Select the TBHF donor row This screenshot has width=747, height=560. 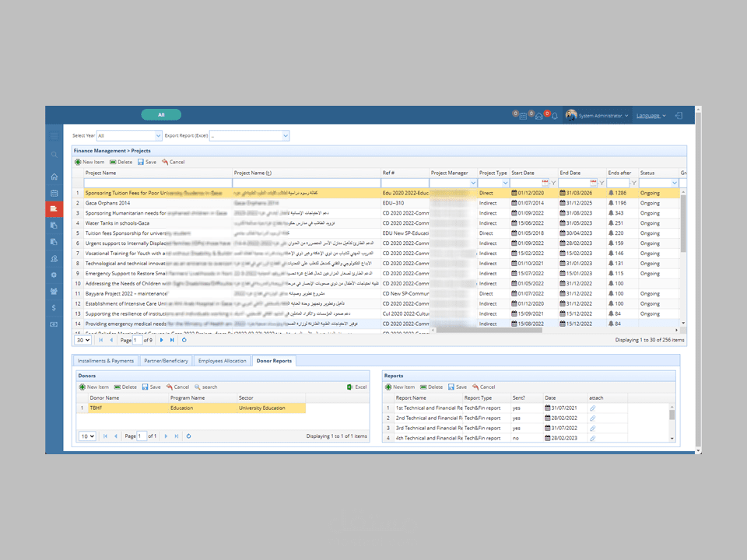(x=191, y=408)
